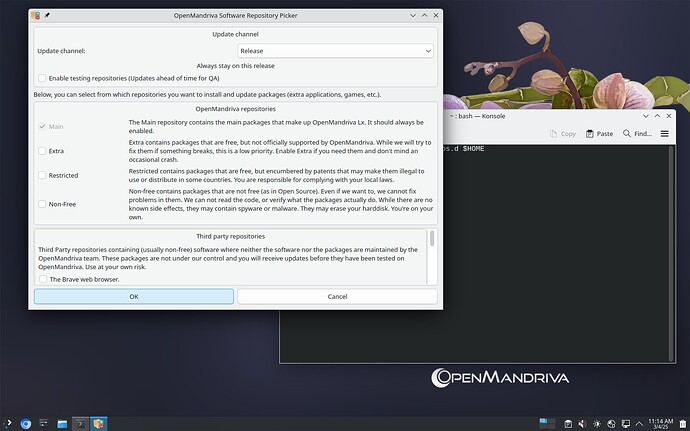
Task: Click the pin icon in Repository Picker titlebar
Action: pos(48,16)
